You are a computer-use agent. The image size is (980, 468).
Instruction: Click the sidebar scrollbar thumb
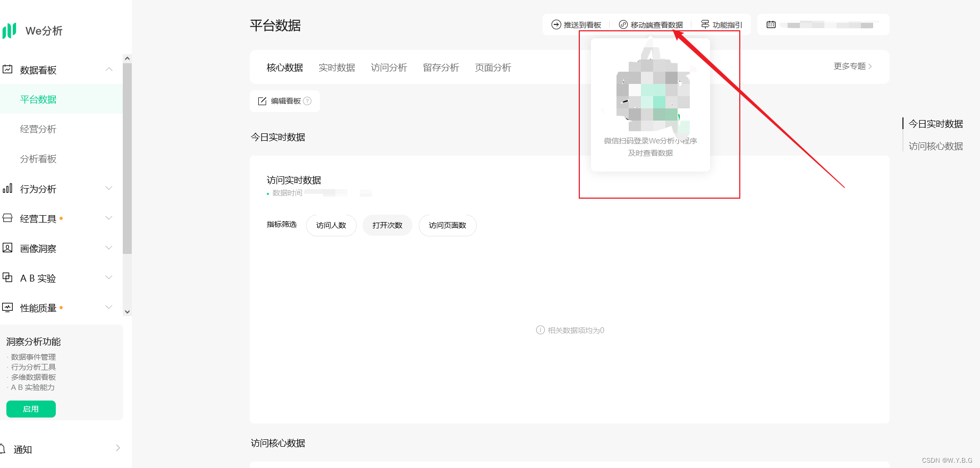[127, 158]
